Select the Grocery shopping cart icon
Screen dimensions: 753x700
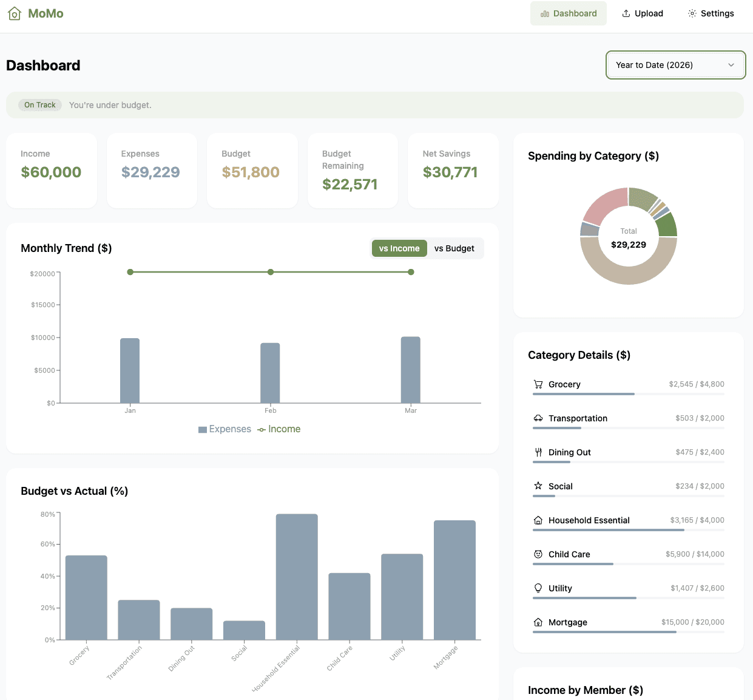[538, 384]
